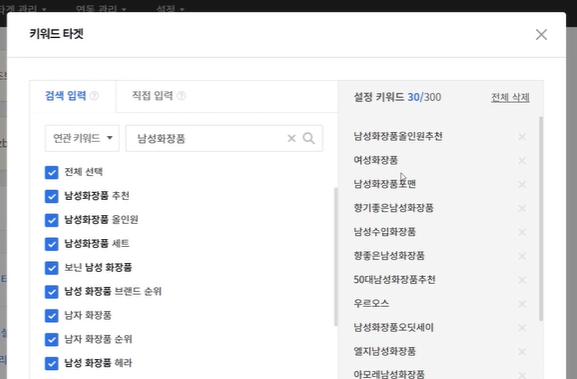Uncheck 남성 화장품 브랜드 순위 checkbox
The height and width of the screenshot is (379, 577).
[x=52, y=292]
